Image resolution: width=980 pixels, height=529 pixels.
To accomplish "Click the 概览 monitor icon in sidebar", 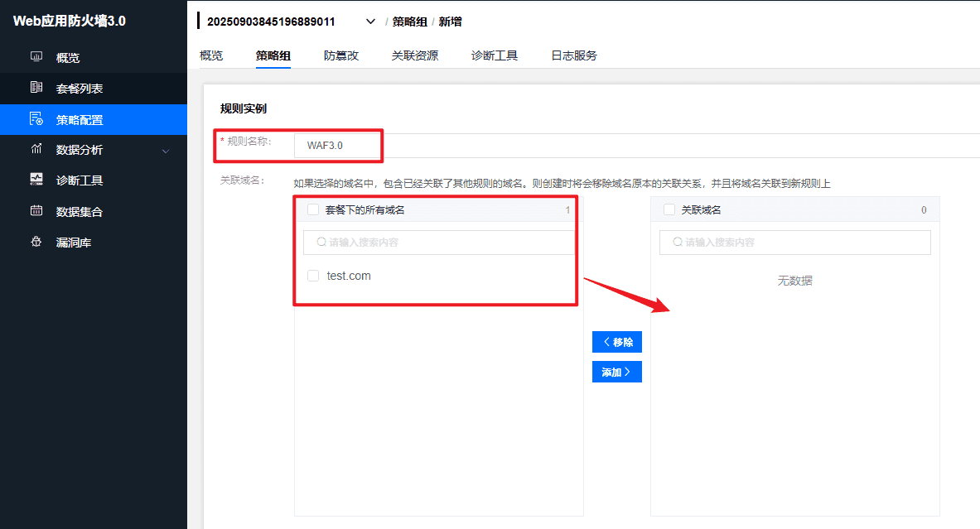I will point(36,57).
